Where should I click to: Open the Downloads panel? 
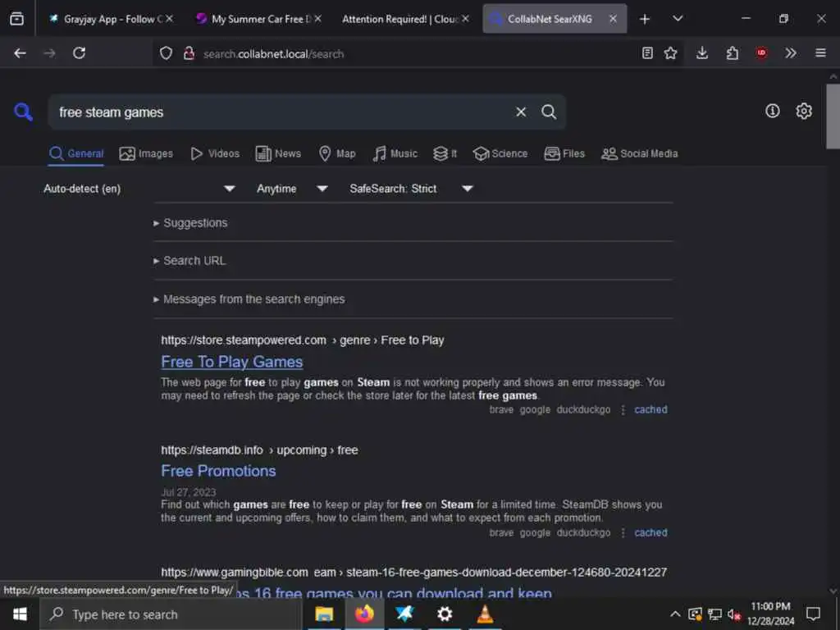coord(702,53)
